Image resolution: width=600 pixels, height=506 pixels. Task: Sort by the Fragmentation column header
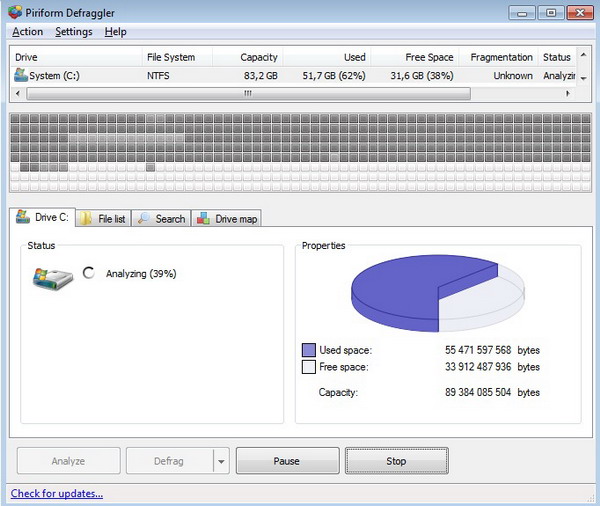point(499,57)
